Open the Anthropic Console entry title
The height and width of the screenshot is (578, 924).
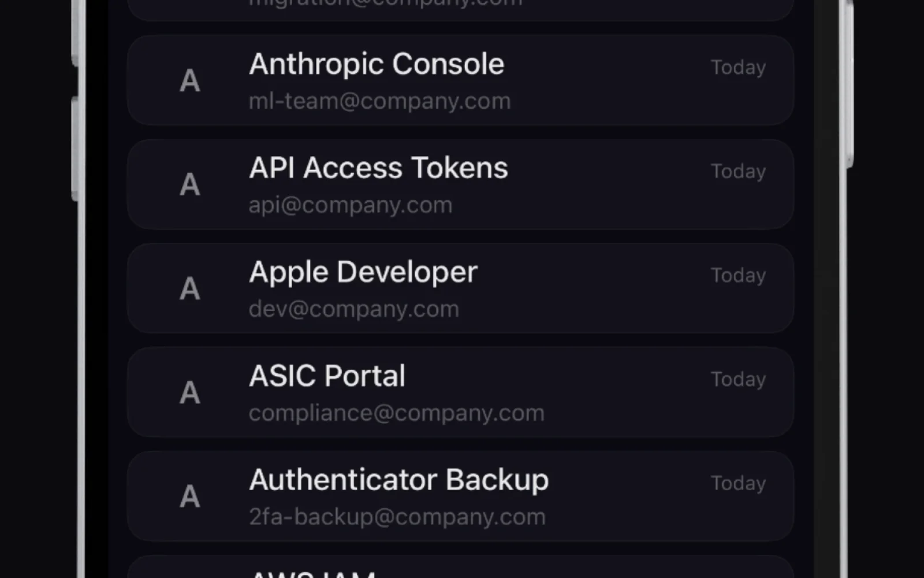pyautogui.click(x=377, y=64)
